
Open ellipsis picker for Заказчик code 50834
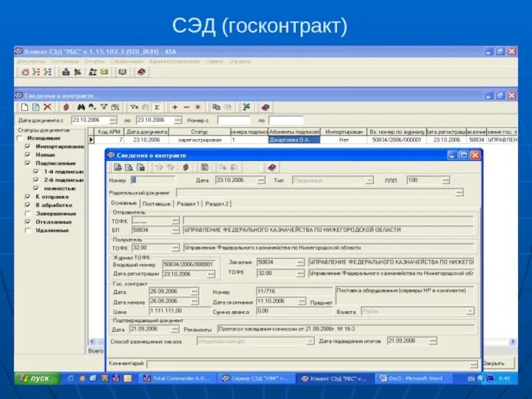click(x=301, y=262)
